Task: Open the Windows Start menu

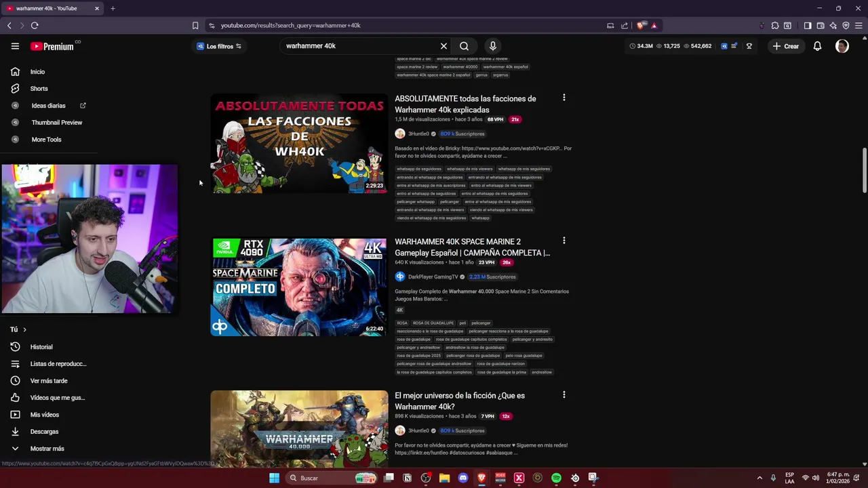Action: point(274,478)
